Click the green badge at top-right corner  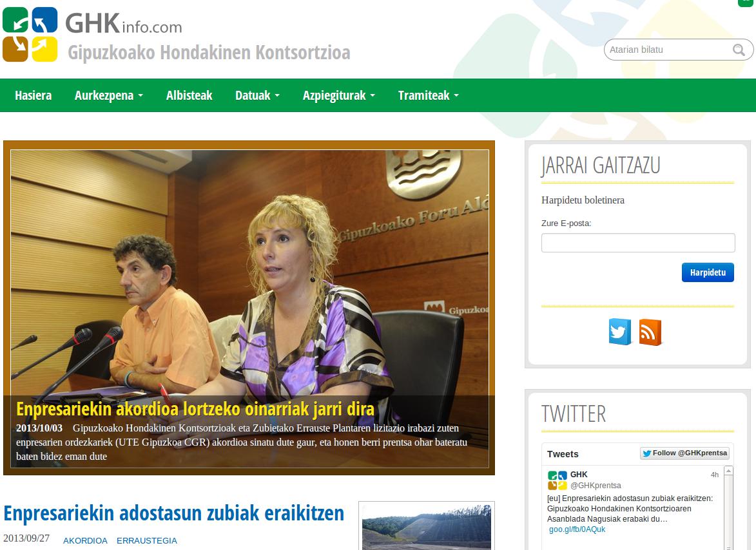point(745,3)
